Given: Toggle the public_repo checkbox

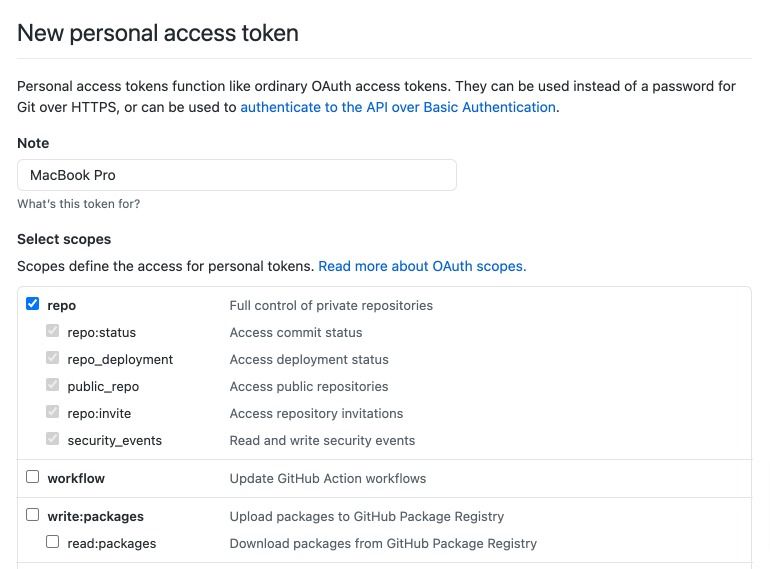Looking at the screenshot, I should click(53, 385).
